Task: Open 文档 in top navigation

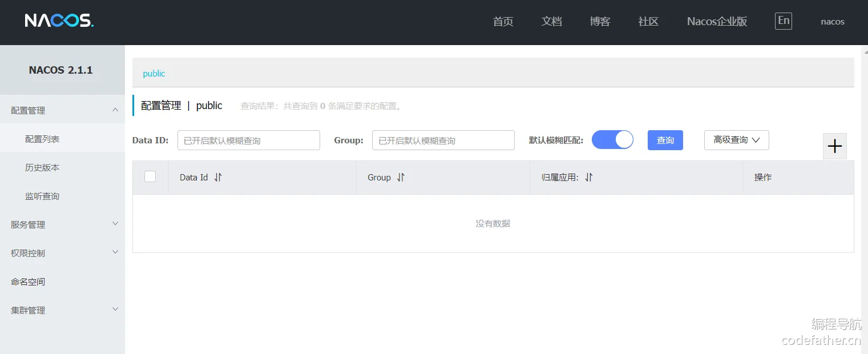Action: coord(552,22)
